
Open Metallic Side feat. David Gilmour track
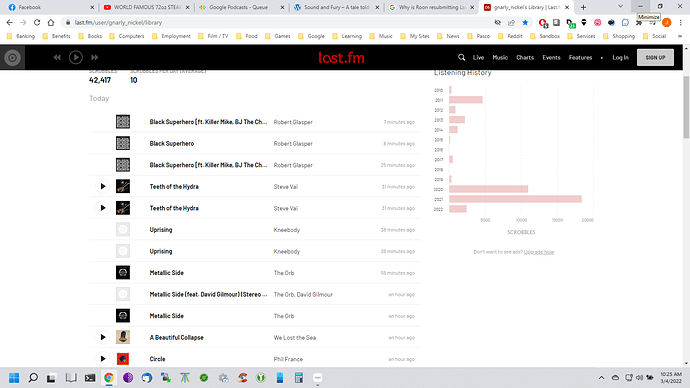pos(208,294)
